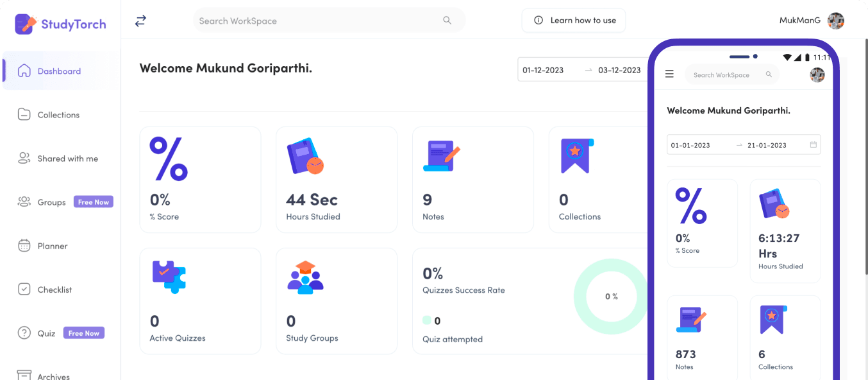Click the StudyTorch logo icon
The width and height of the screenshot is (868, 380).
click(26, 24)
